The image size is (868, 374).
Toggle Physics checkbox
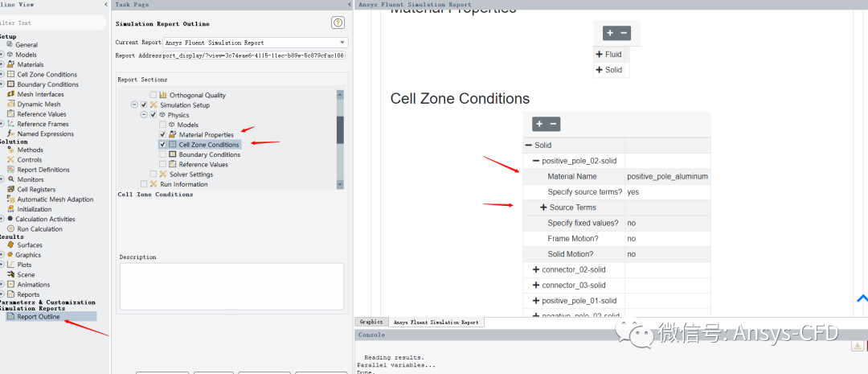pyautogui.click(x=154, y=115)
